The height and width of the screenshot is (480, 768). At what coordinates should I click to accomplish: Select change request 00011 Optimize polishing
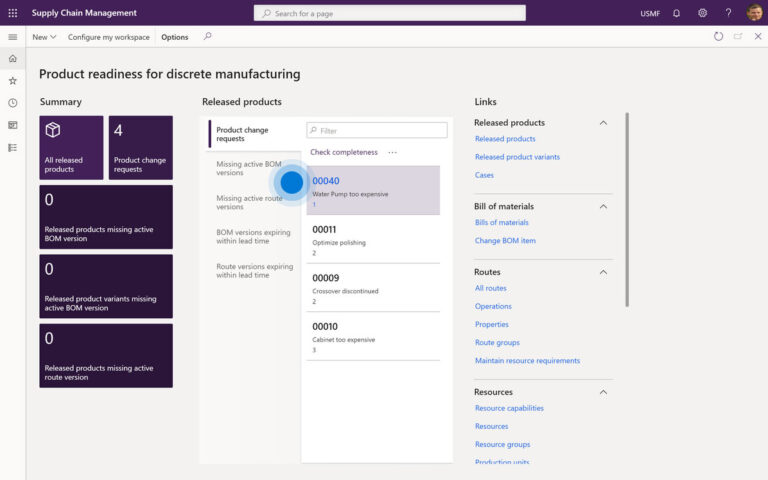pos(373,240)
